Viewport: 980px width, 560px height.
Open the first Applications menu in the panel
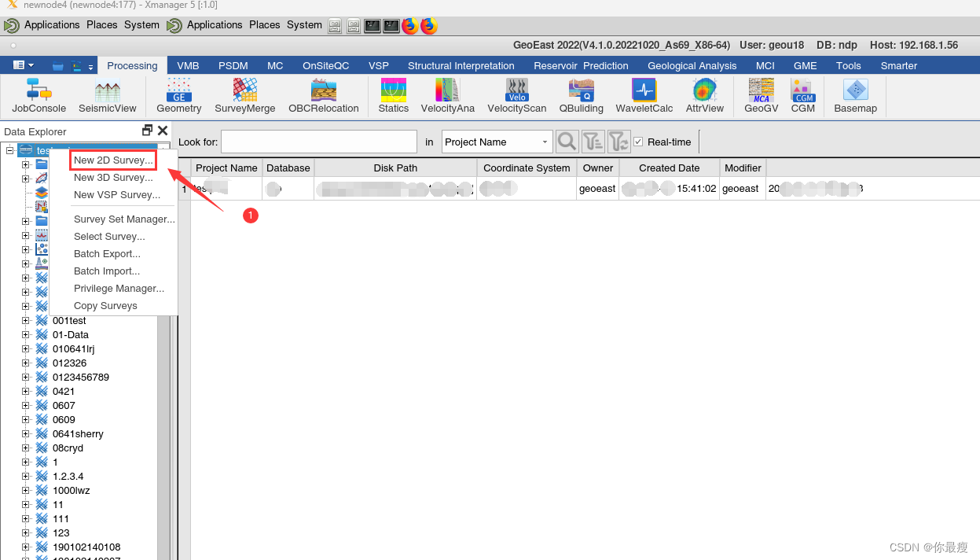pyautogui.click(x=52, y=24)
